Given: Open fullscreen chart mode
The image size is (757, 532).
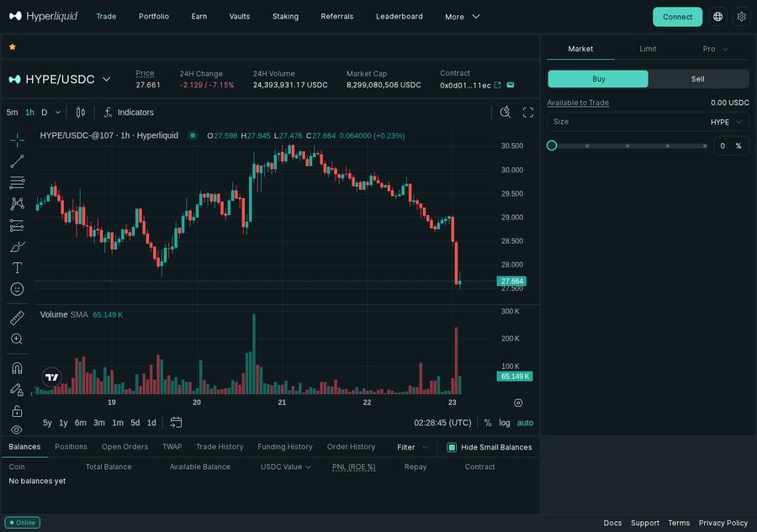Looking at the screenshot, I should (528, 112).
